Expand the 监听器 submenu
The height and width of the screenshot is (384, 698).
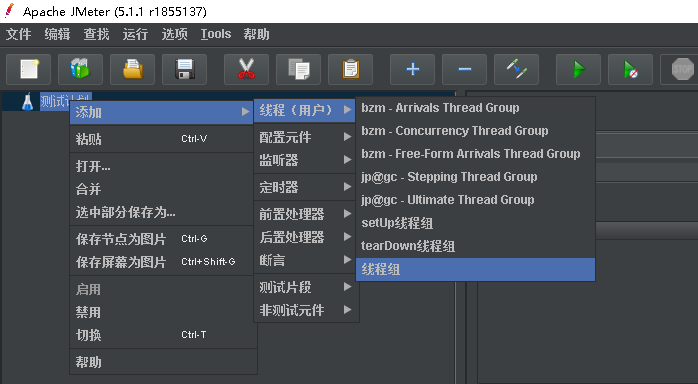point(305,160)
